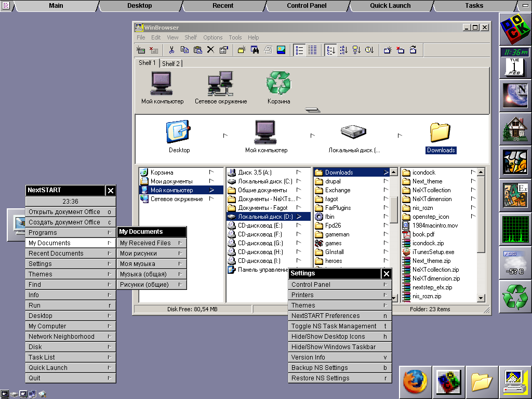Select the Мой компьютер icon on the shelf
Screen dimensions: 532x399
point(162,84)
